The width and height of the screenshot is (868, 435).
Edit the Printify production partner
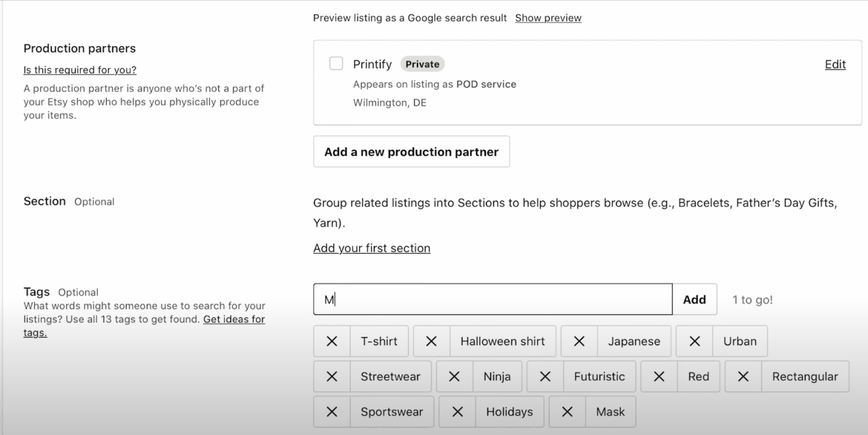(x=835, y=64)
